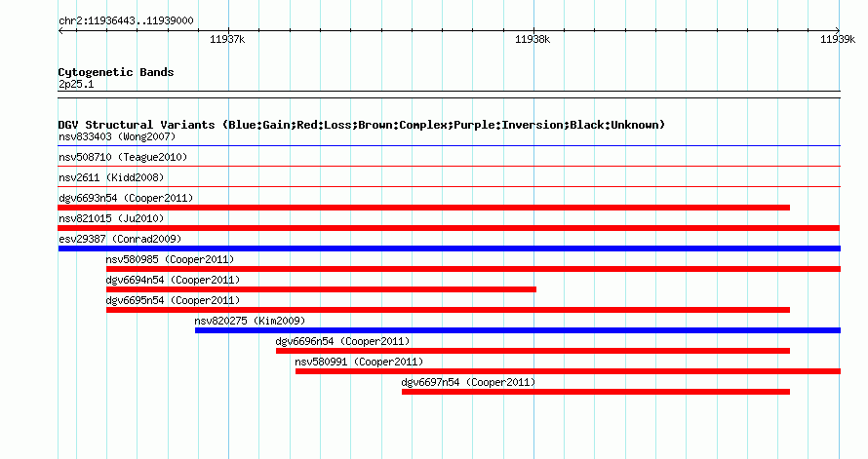Click the nsv833403 (Wong2007) variant label
The width and height of the screenshot is (868, 459).
tap(117, 136)
